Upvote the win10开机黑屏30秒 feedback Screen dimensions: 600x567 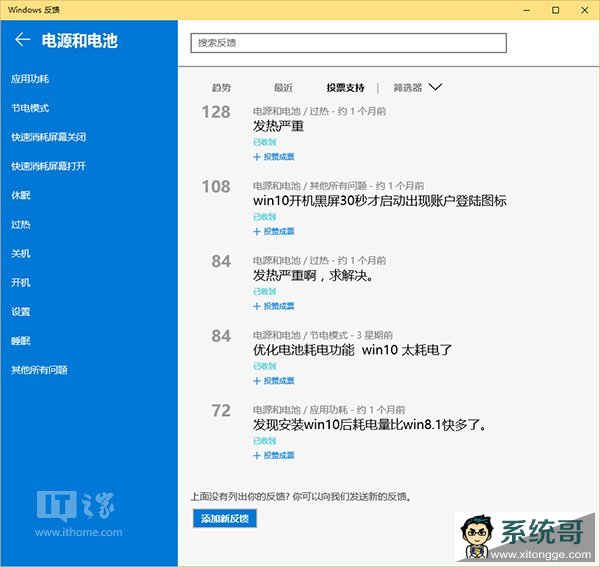(x=274, y=231)
